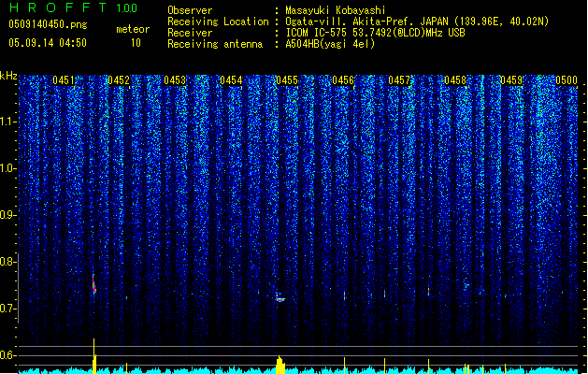Click the kHz axis unit label
The image size is (588, 374).
tap(8, 76)
